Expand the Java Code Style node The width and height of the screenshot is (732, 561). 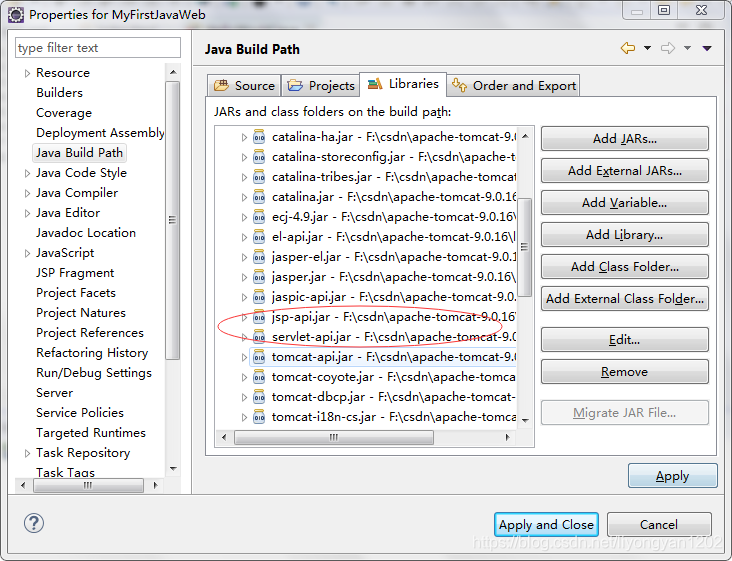pos(27,173)
